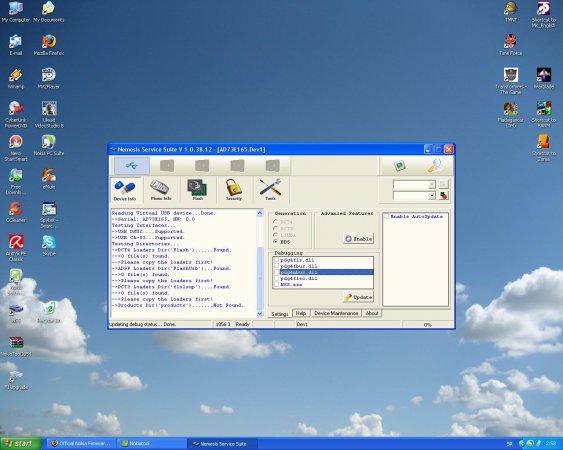Open the Flash section

(197, 190)
